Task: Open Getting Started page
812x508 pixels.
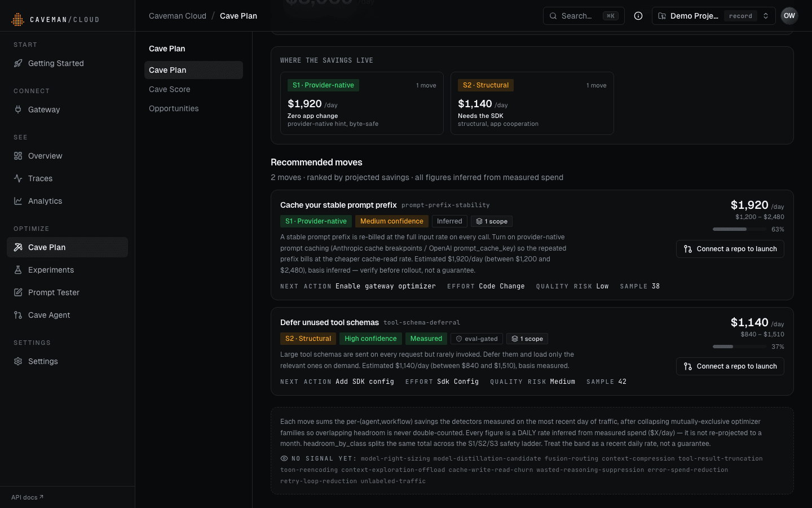Action: [68, 63]
